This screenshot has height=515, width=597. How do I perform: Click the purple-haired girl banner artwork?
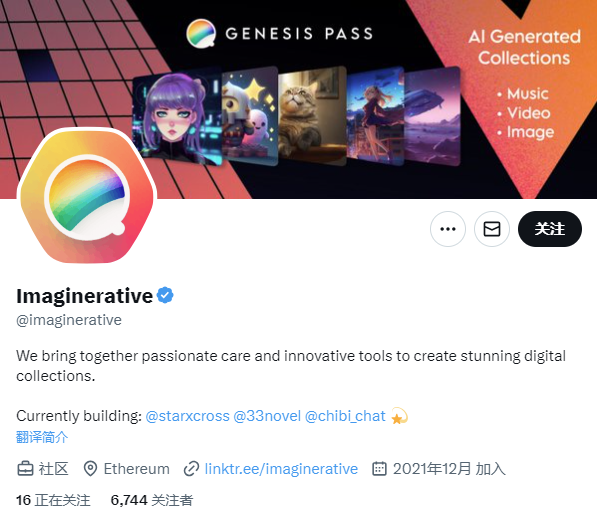(x=177, y=117)
